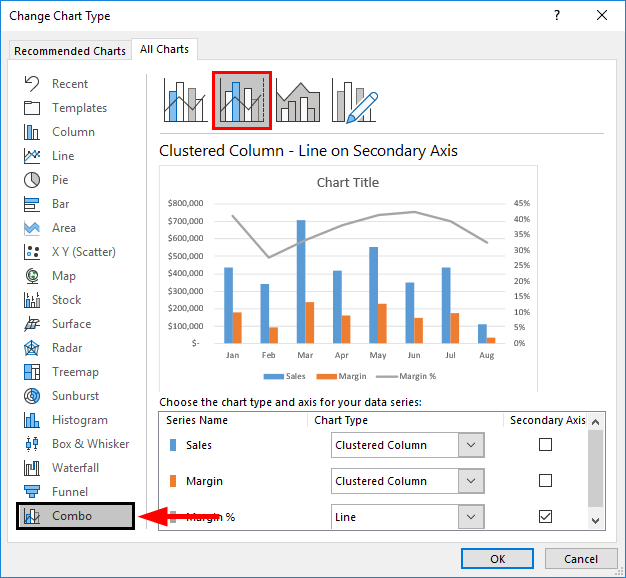Choose the Pie chart icon
Screen dimensions: 626x578
pyautogui.click(x=32, y=180)
